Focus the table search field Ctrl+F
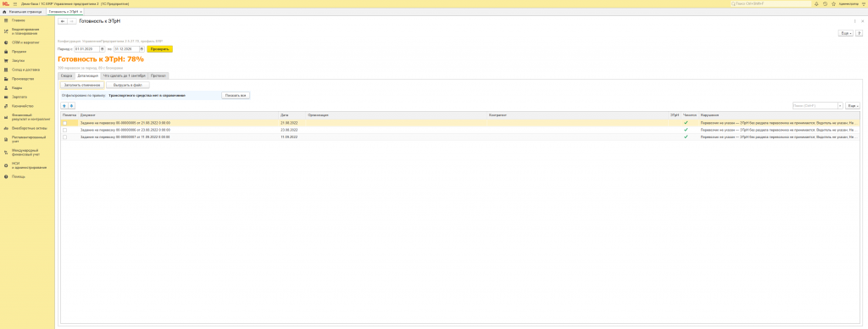868x329 pixels. tap(815, 105)
